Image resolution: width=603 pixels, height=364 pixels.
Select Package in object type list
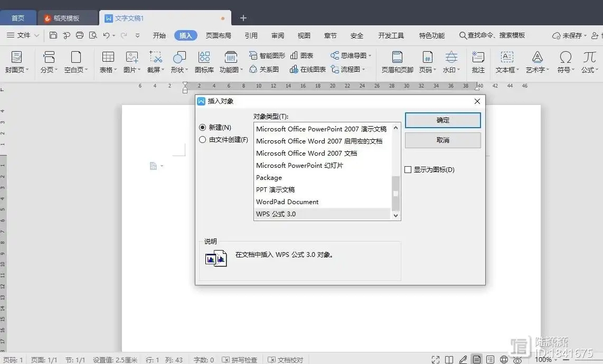322,178
